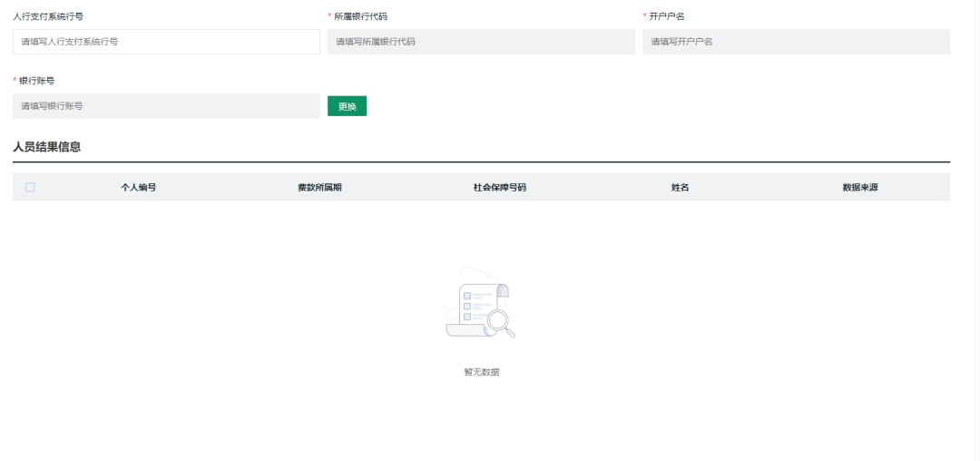Select the 数据来源 column header
980x461 pixels.
point(859,187)
